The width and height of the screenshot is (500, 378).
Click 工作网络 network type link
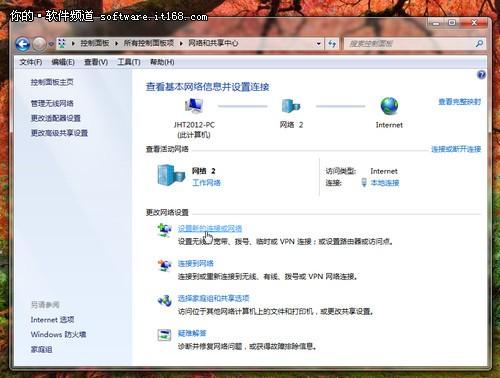pos(206,183)
